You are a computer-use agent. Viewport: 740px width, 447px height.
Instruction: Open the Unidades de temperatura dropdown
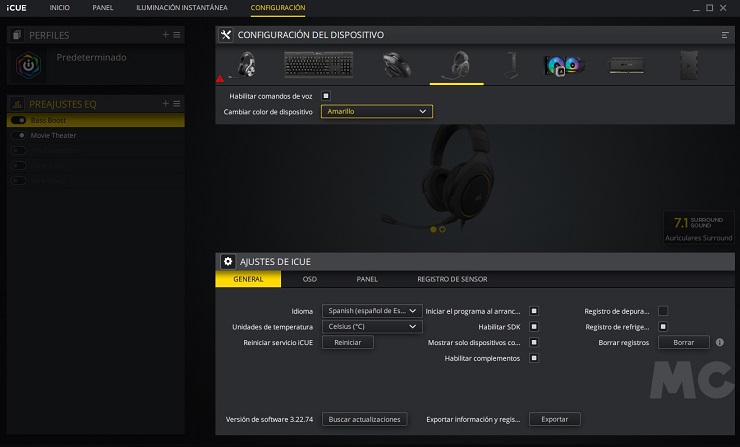coord(371,327)
